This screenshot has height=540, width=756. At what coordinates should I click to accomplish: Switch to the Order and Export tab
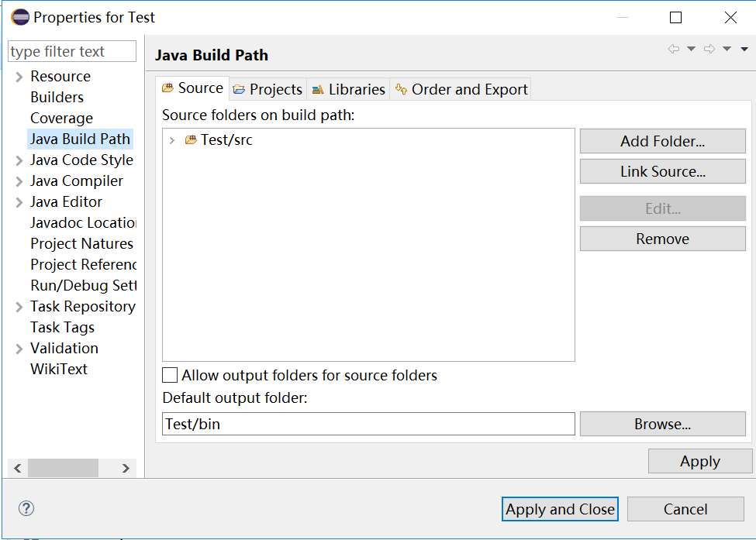point(461,89)
